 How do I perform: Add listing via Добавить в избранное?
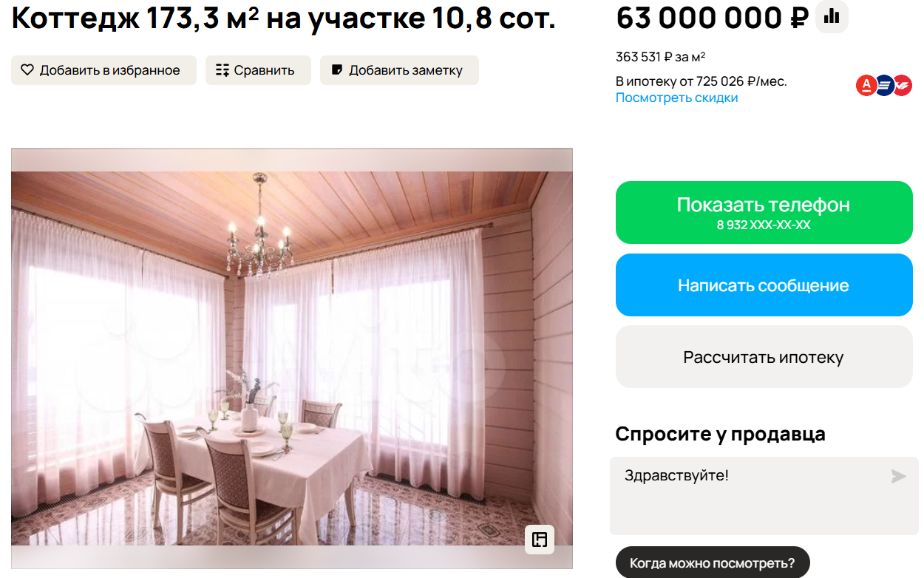(x=103, y=70)
